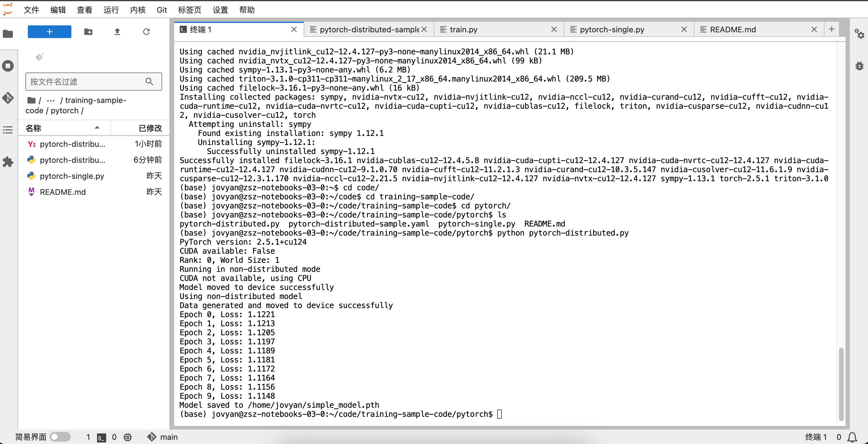This screenshot has height=444, width=868.
Task: Click the upload files icon
Action: (x=117, y=32)
